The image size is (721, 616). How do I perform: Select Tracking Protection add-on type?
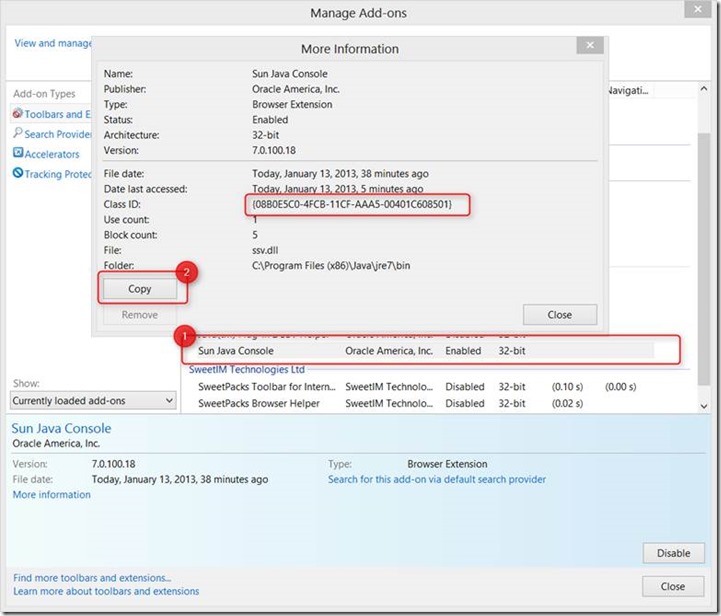pos(58,174)
